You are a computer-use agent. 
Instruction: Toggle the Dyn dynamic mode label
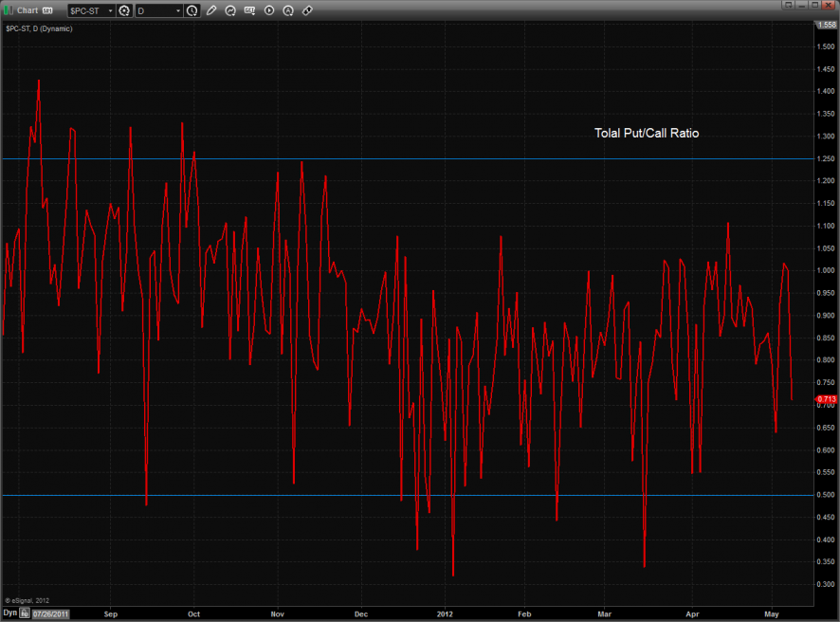pos(9,613)
